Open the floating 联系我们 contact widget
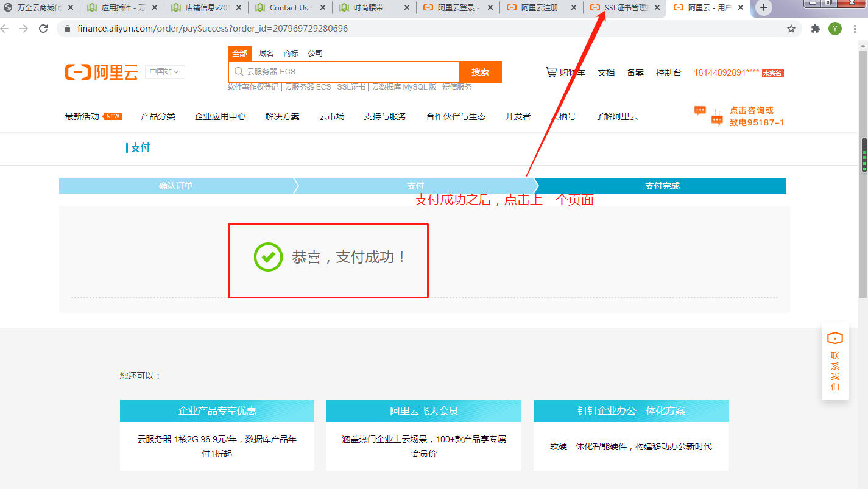 tap(834, 361)
